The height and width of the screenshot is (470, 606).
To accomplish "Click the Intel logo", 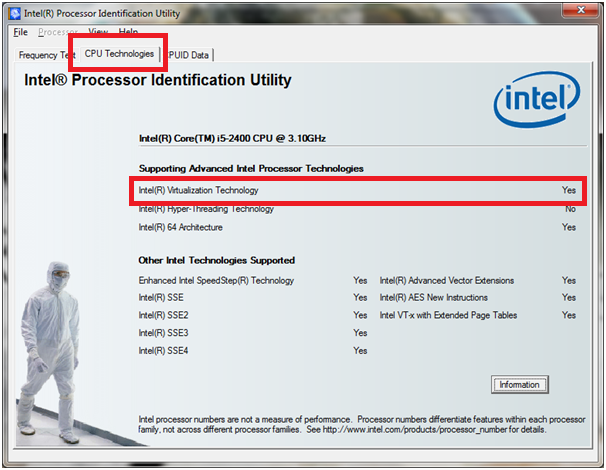I will pyautogui.click(x=537, y=99).
